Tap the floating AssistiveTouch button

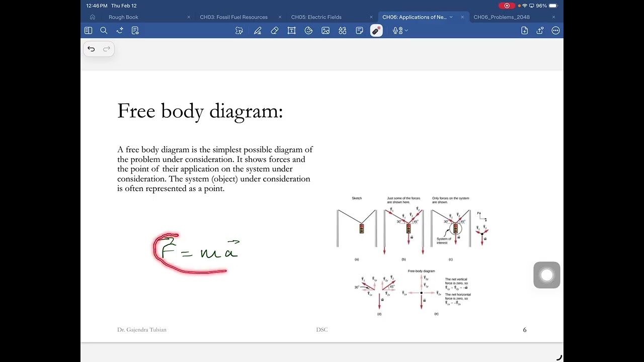tap(547, 275)
